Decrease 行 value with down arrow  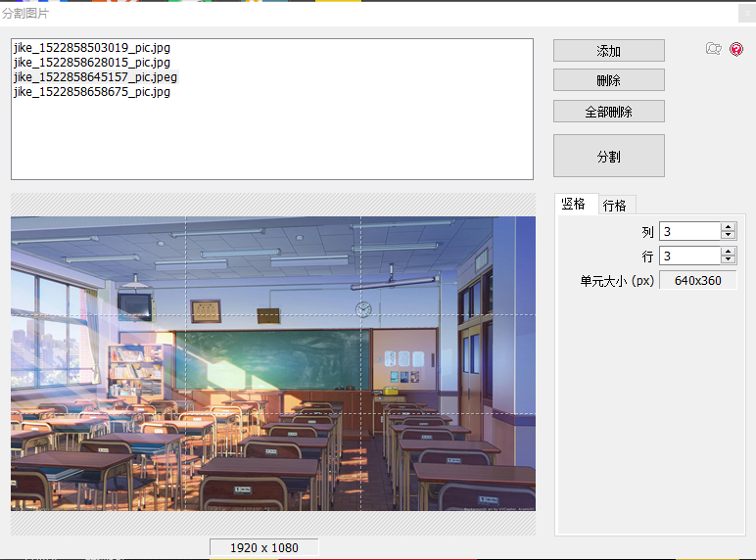pyautogui.click(x=728, y=259)
